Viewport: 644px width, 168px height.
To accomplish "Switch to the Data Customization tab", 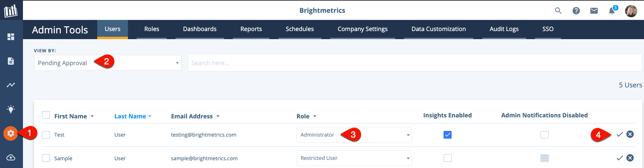I will 438,29.
